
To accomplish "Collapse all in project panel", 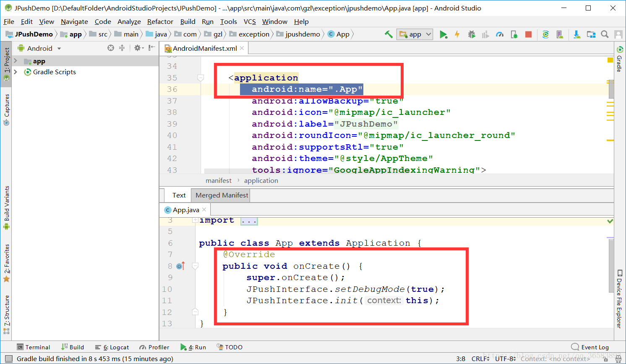I will click(x=122, y=48).
